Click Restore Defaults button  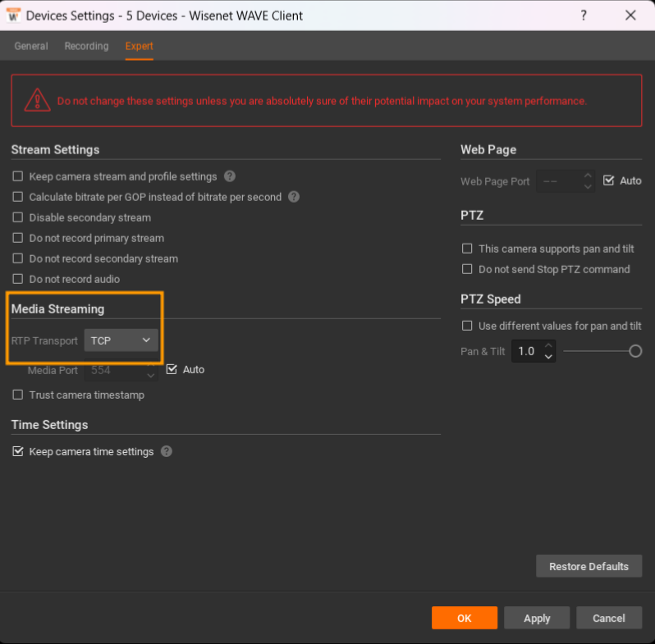point(589,566)
